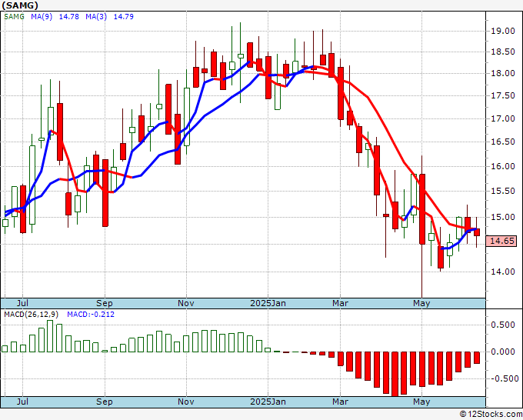Click the 0.500 MACD axis label
523x420 pixels.
503,325
